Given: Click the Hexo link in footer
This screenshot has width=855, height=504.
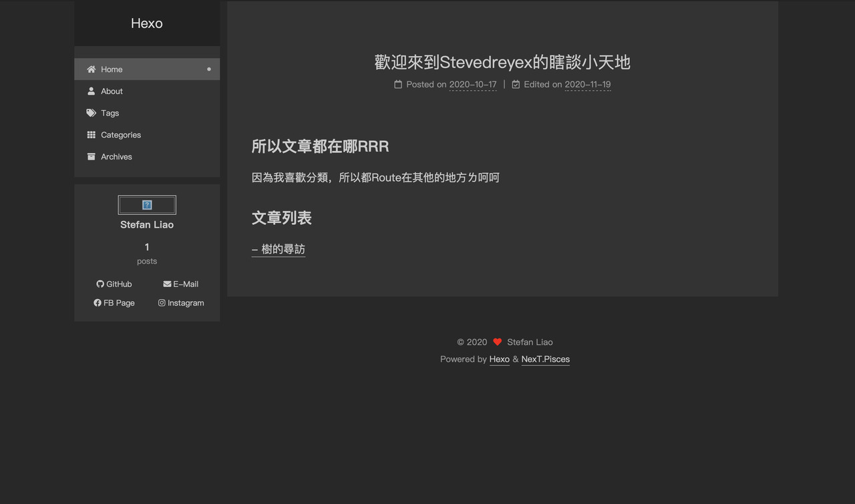Looking at the screenshot, I should point(500,359).
